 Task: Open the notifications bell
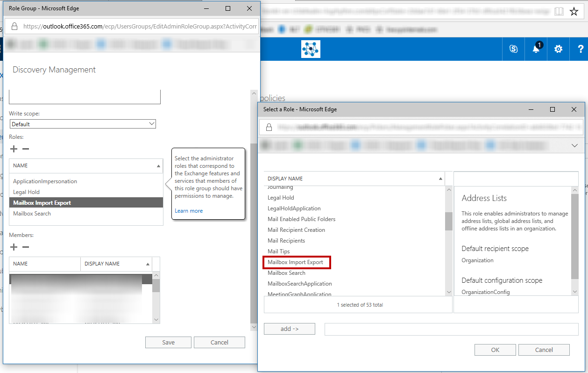coord(536,49)
